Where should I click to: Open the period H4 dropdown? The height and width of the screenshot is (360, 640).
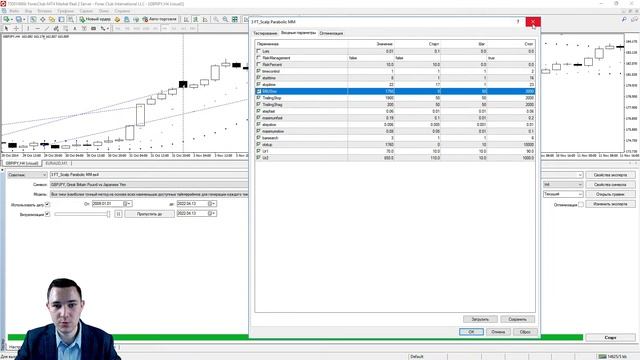point(562,184)
